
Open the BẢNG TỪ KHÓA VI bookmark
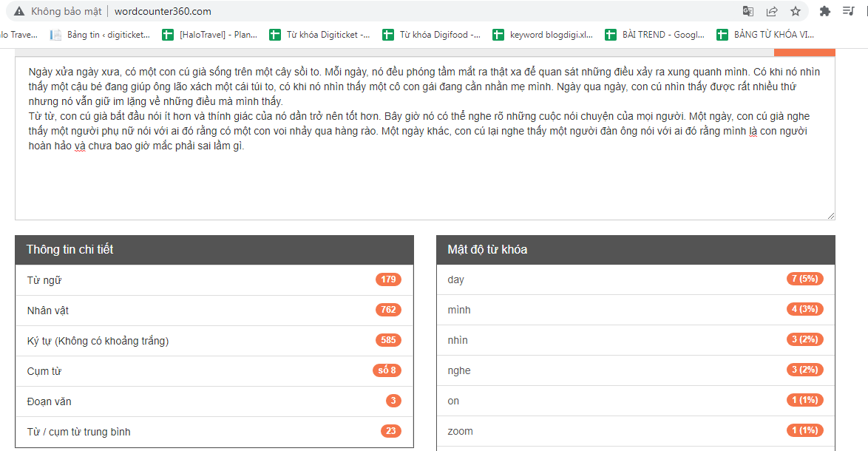(x=765, y=35)
